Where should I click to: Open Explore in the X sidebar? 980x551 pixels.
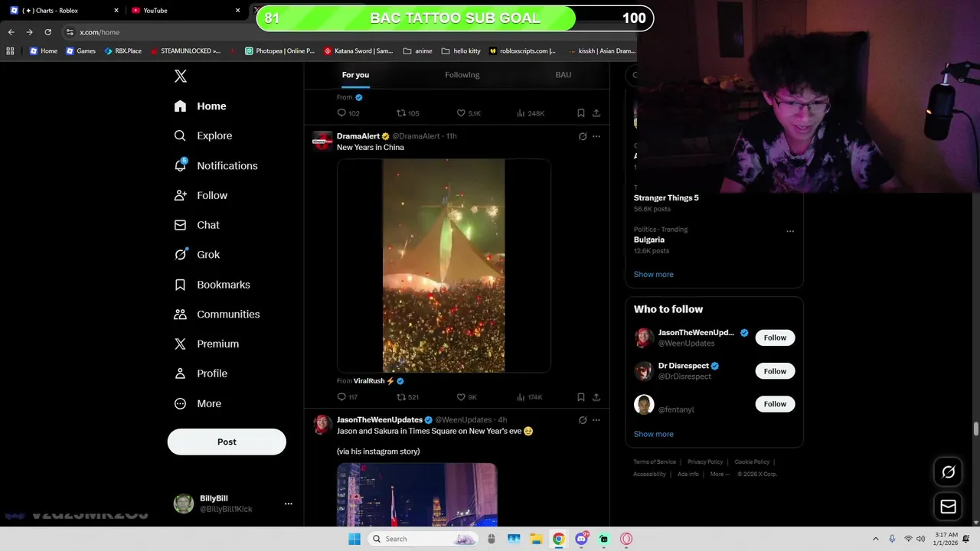[204, 135]
